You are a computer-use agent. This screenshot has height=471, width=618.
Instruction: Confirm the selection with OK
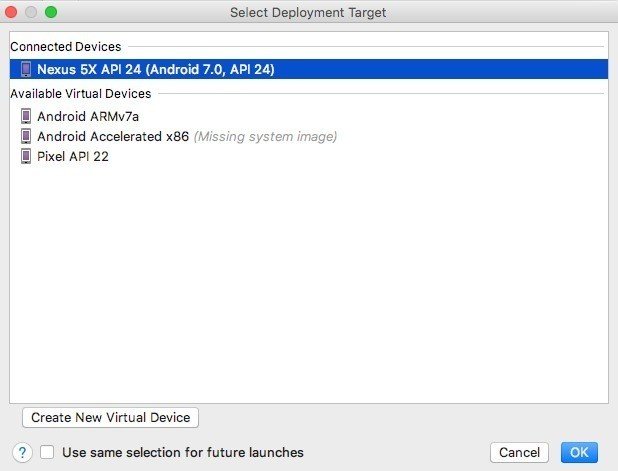point(579,453)
